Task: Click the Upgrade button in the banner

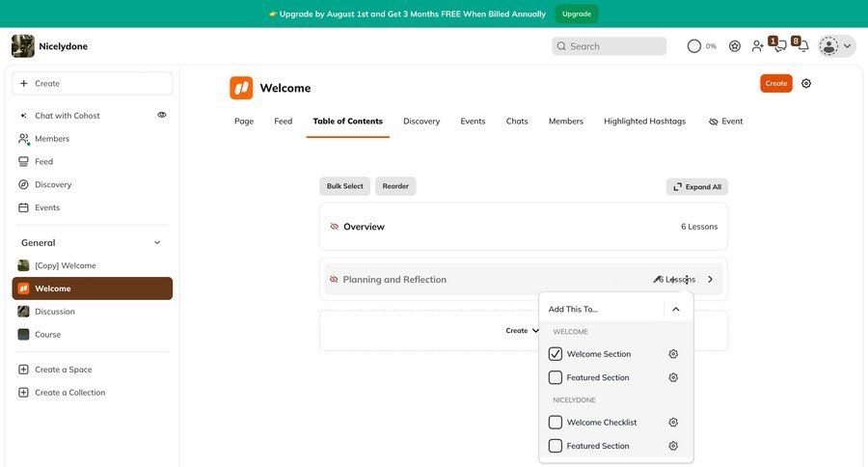Action: click(577, 14)
